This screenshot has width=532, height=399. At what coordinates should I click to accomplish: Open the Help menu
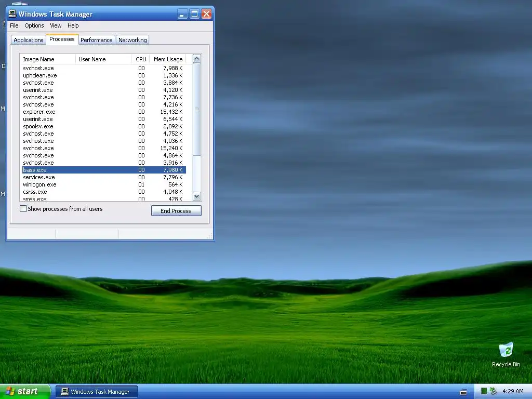point(73,25)
